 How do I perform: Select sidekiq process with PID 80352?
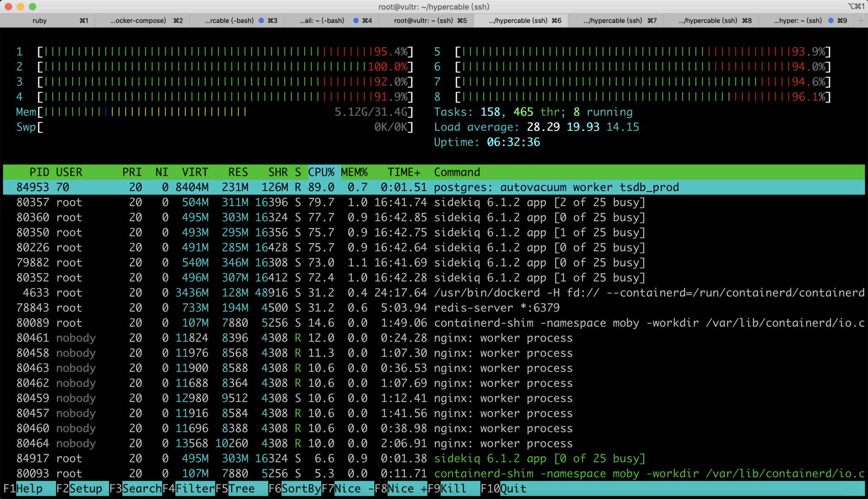coord(434,278)
